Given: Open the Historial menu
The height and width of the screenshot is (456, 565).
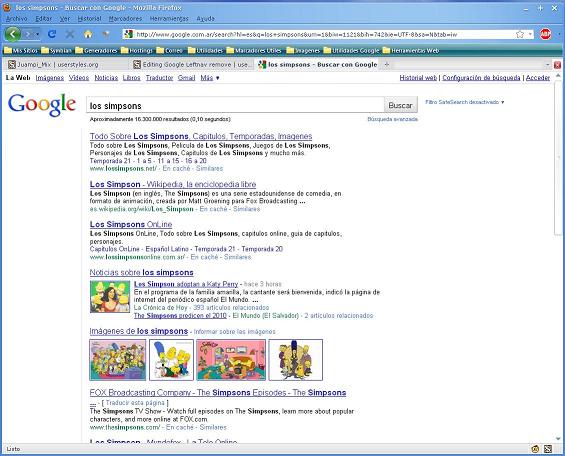Looking at the screenshot, I should [x=89, y=18].
